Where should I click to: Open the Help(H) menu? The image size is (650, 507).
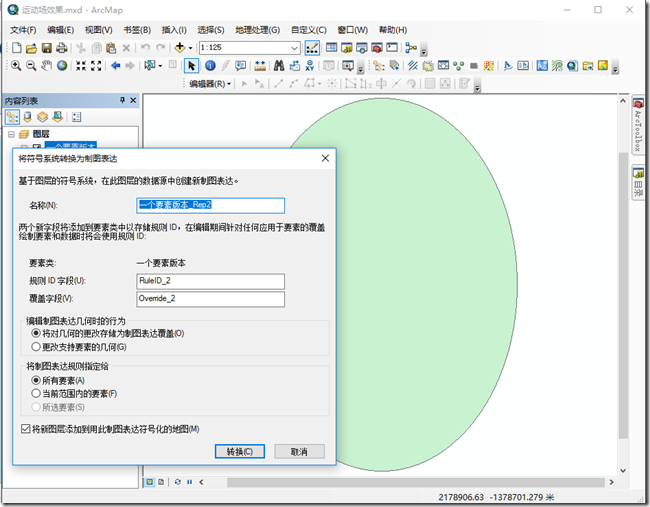(x=393, y=30)
